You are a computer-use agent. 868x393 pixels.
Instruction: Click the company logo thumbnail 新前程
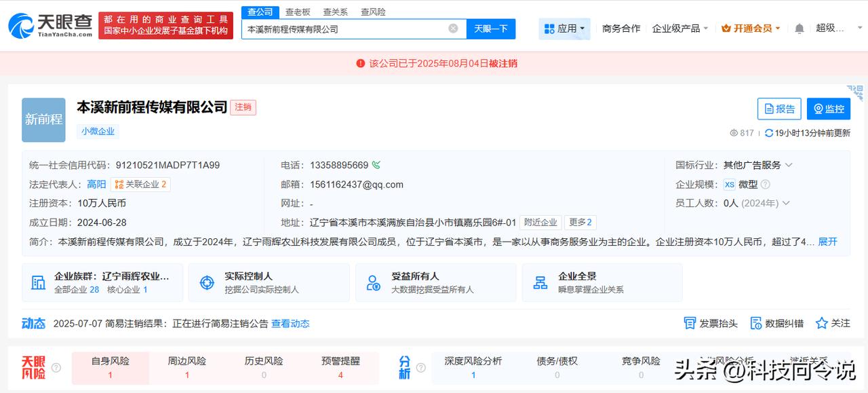coord(43,119)
